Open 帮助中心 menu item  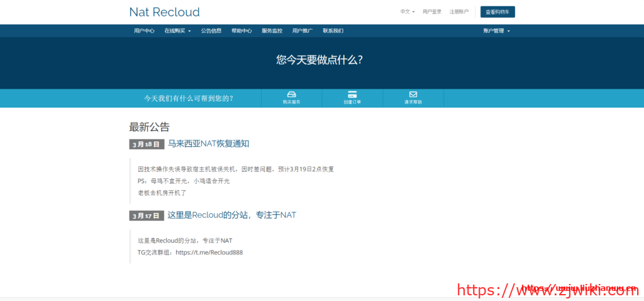pyautogui.click(x=241, y=31)
